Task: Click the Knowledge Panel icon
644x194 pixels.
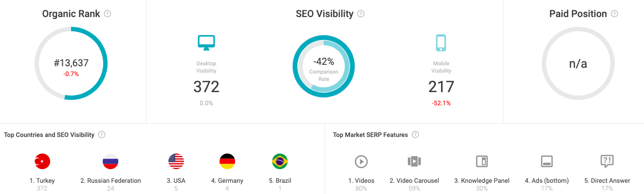Action: tap(482, 161)
